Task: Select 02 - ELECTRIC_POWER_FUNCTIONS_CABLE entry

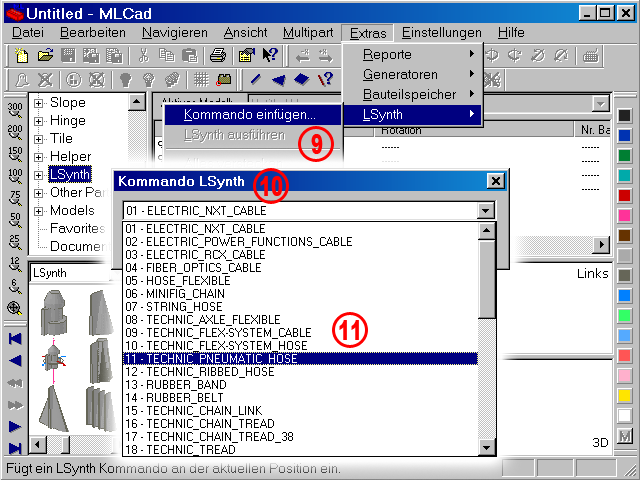Action: point(300,242)
